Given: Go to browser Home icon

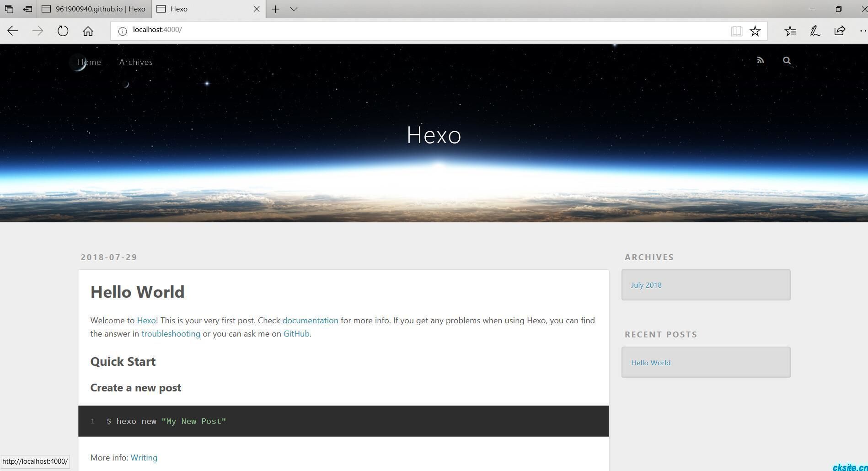Looking at the screenshot, I should [x=88, y=31].
